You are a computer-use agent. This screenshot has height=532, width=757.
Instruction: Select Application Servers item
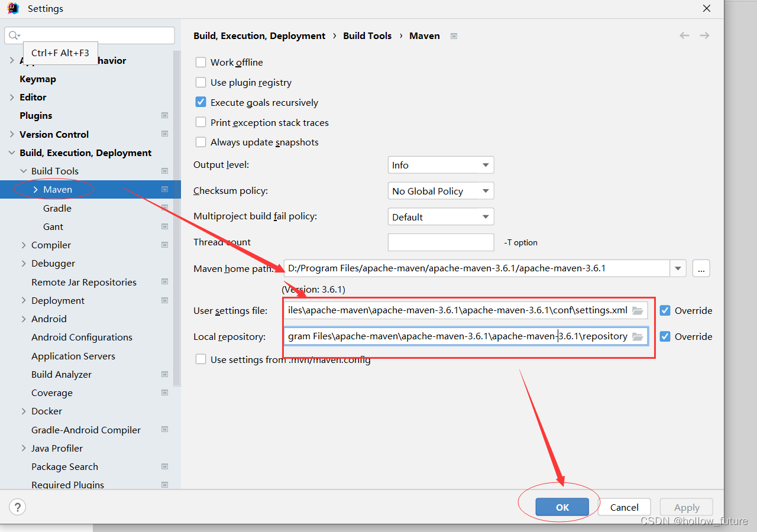coord(73,356)
